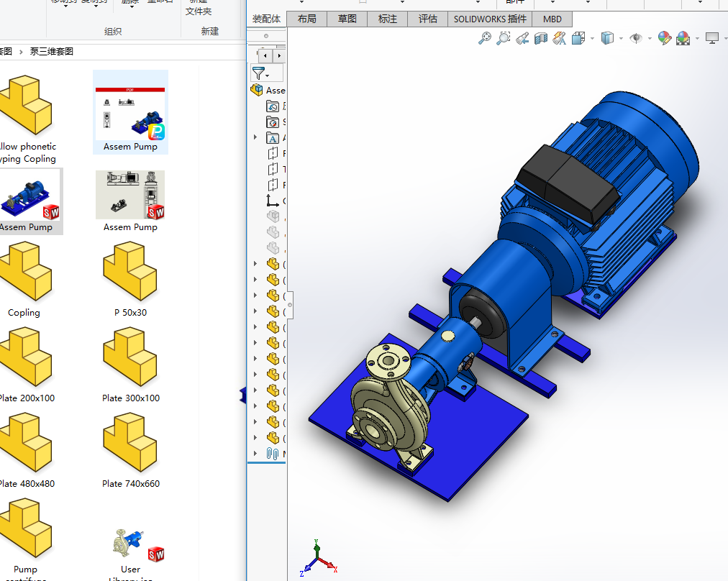Click the Origin icon in feature tree
The height and width of the screenshot is (581, 728).
click(273, 201)
